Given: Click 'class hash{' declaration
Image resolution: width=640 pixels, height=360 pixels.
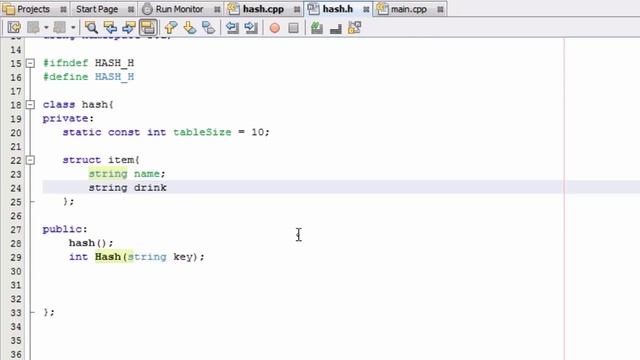Looking at the screenshot, I should [x=78, y=104].
